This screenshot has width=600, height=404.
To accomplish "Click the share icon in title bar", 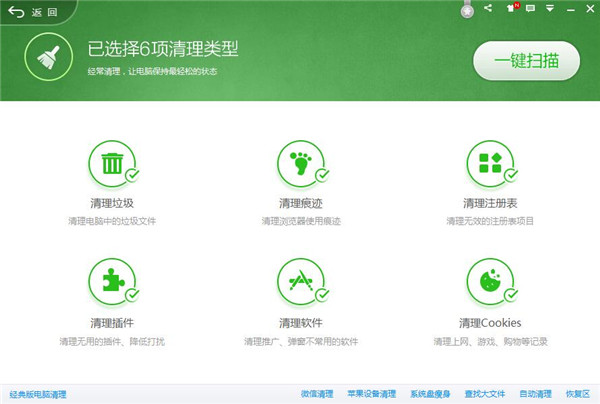I will point(488,8).
